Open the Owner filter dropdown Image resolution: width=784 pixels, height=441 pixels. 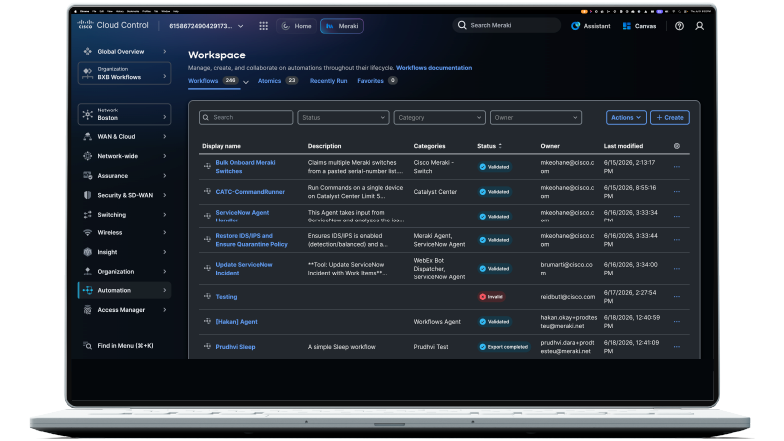536,118
